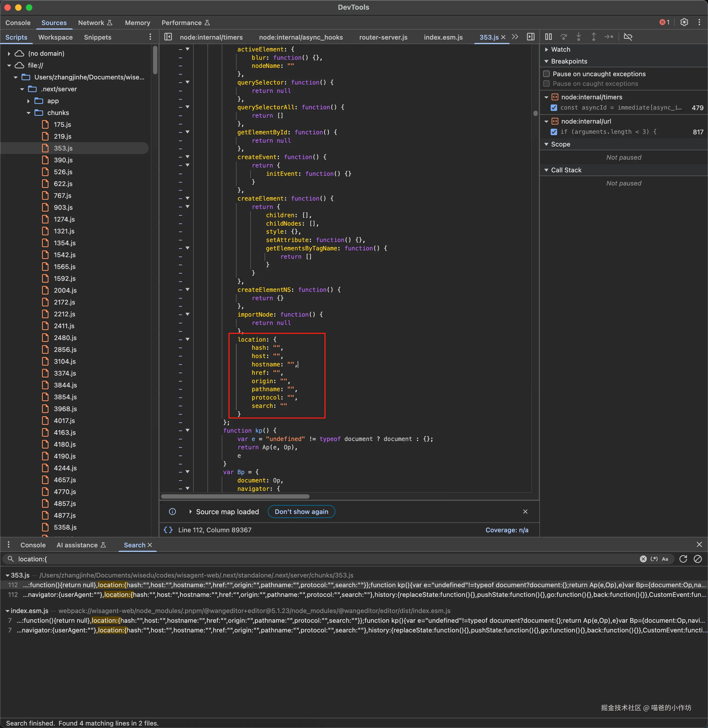The height and width of the screenshot is (728, 708).
Task: Open the DevTools settings gear
Action: pos(684,22)
